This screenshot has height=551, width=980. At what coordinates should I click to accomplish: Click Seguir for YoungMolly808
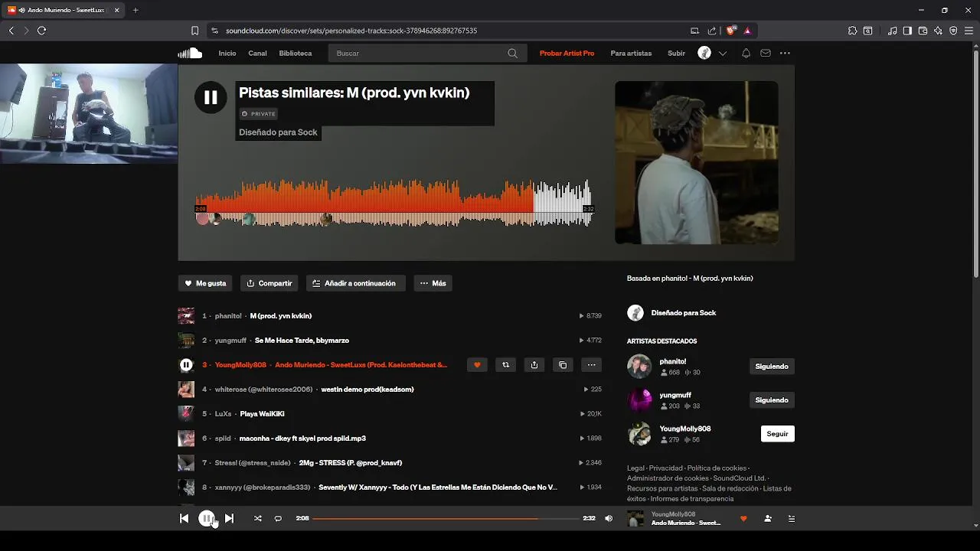777,434
